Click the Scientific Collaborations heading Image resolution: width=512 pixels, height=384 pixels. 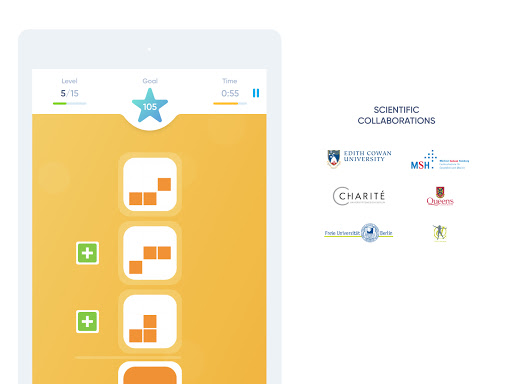click(396, 115)
